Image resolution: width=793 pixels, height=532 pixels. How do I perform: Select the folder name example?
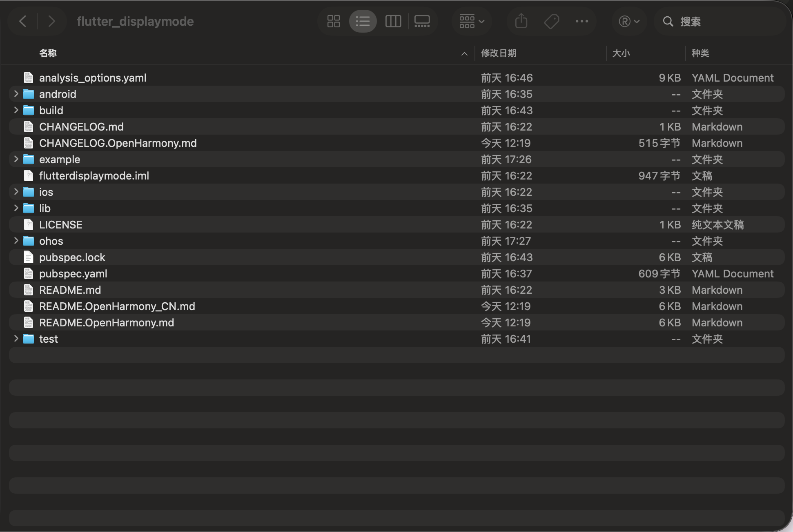coord(60,160)
